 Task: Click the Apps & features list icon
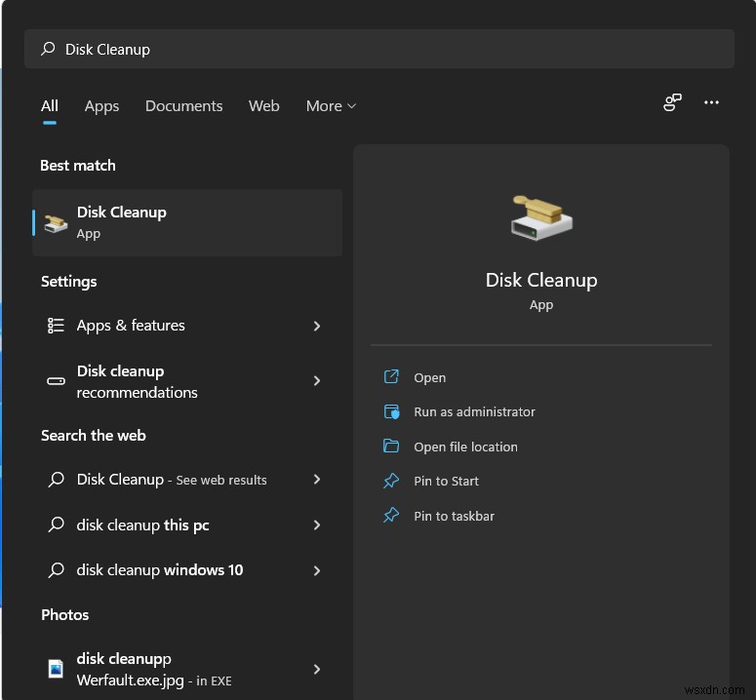[56, 326]
